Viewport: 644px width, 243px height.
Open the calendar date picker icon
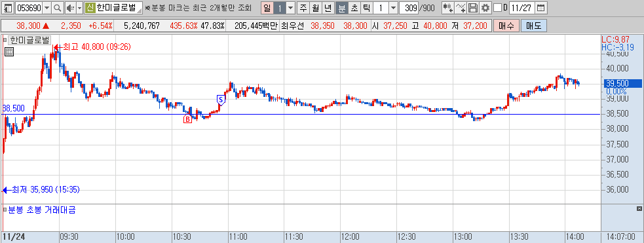click(x=541, y=7)
